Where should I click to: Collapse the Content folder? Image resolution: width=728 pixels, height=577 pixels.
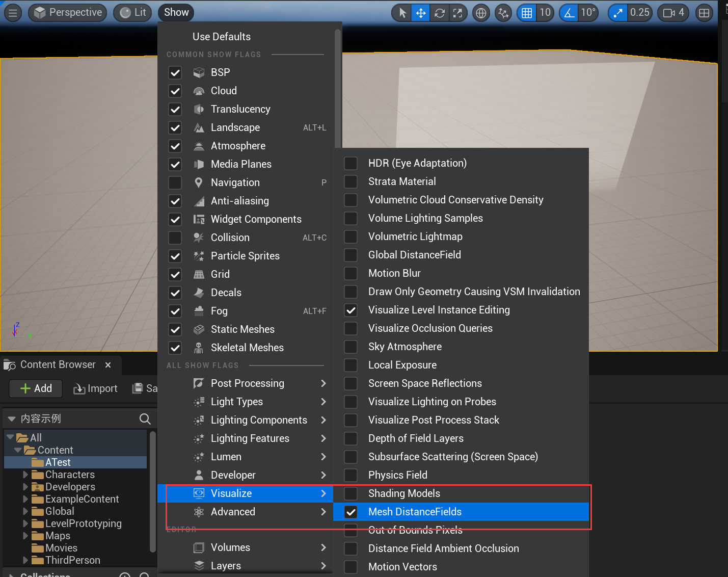[x=18, y=450]
